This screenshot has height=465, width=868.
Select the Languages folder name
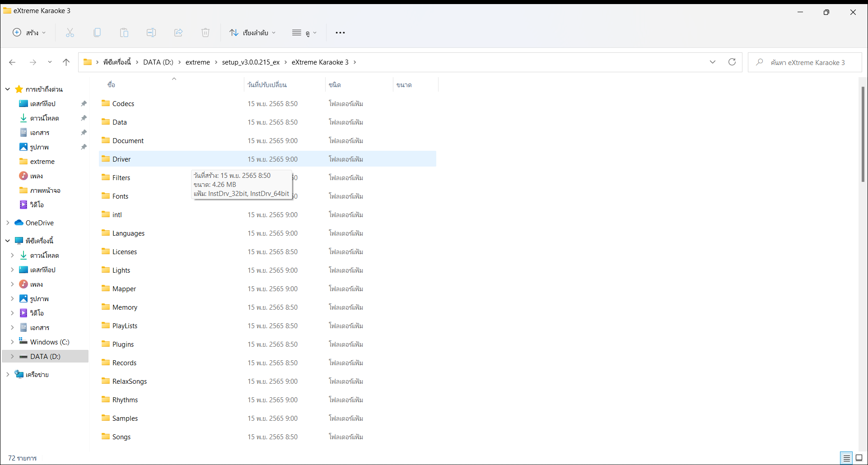tap(128, 233)
